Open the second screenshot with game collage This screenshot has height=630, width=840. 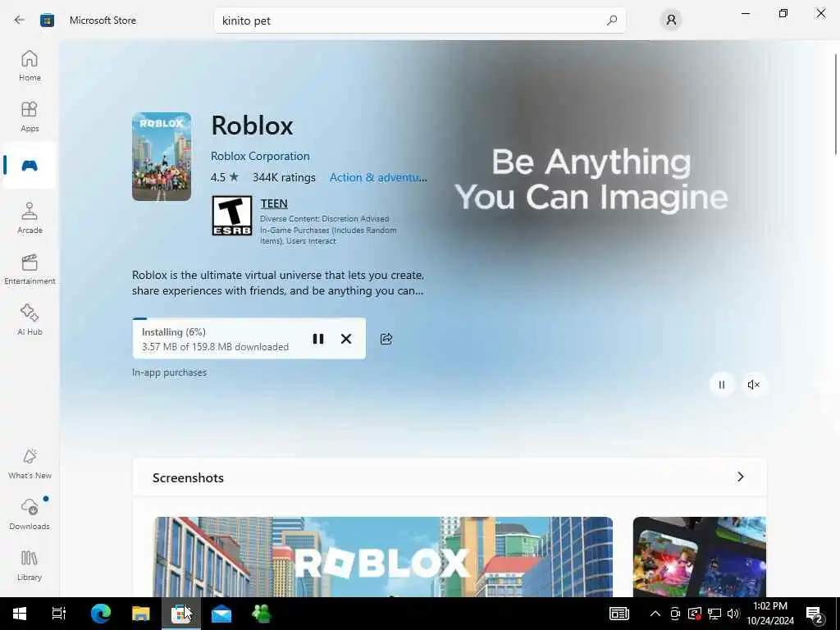pyautogui.click(x=700, y=557)
